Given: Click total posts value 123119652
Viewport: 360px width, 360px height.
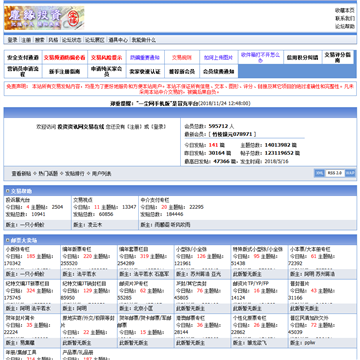Looking at the screenshot, I should click(x=279, y=153).
